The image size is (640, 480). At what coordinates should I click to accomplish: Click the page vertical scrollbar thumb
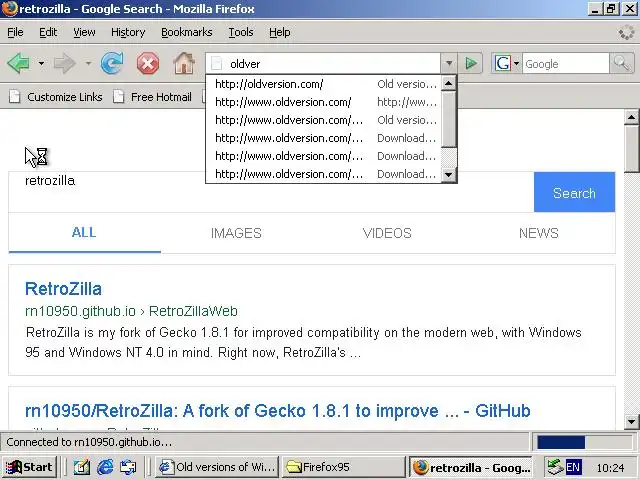[631, 149]
